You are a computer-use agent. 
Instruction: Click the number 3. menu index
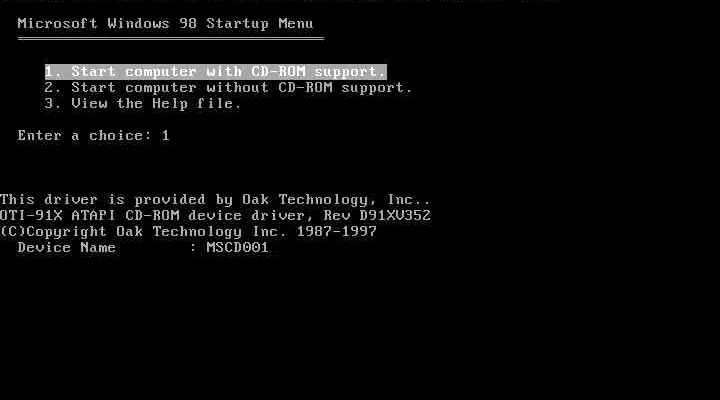53,104
